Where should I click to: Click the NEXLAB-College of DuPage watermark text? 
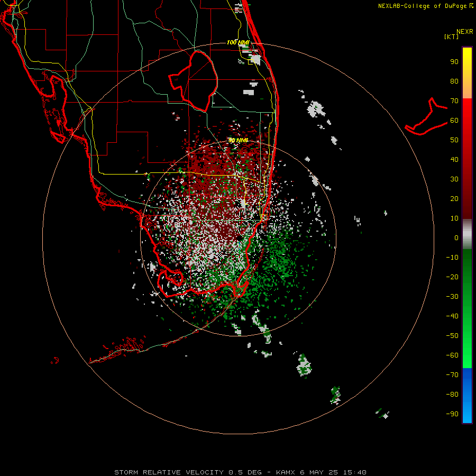coord(426,6)
